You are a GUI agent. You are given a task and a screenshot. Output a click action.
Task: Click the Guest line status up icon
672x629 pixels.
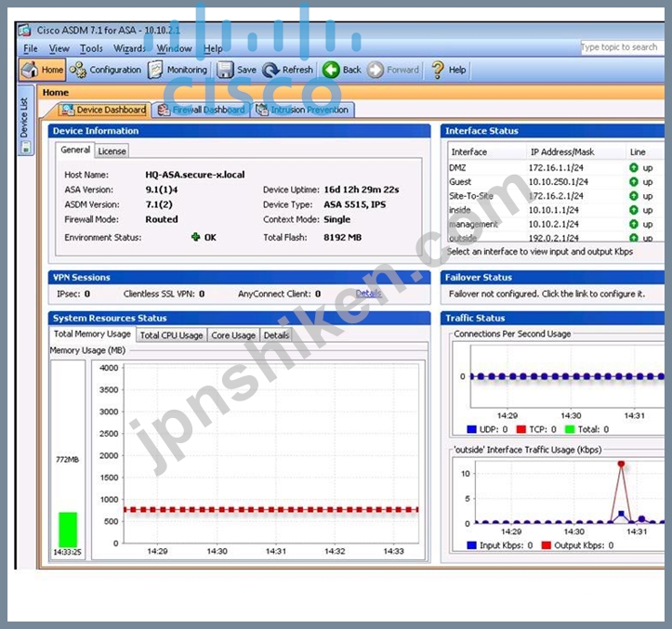[x=634, y=182]
